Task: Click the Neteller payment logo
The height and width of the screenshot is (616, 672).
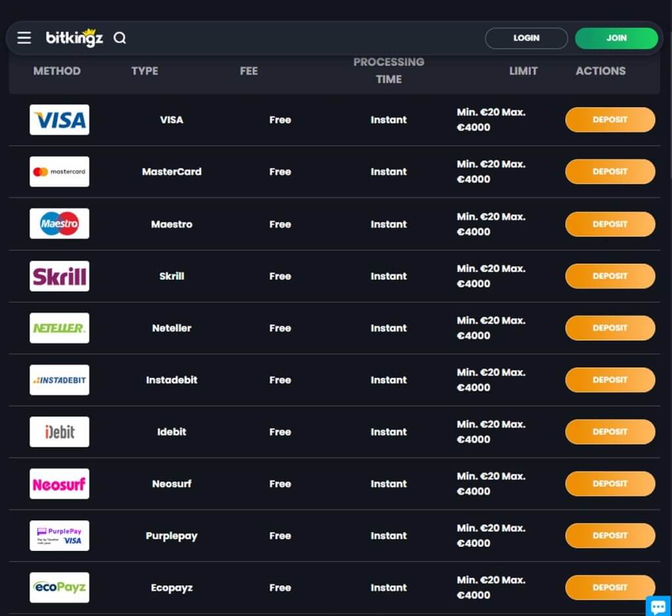Action: tap(60, 328)
